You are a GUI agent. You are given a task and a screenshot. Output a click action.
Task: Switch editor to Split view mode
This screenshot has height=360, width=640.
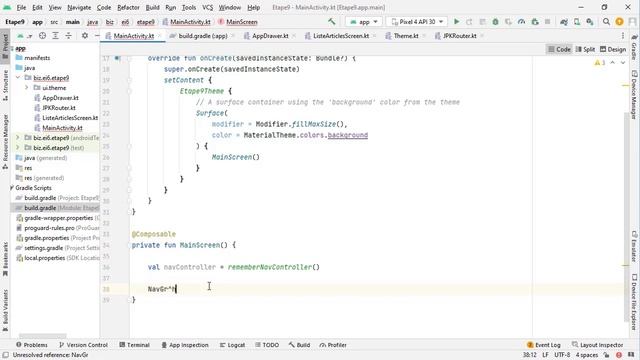click(585, 49)
